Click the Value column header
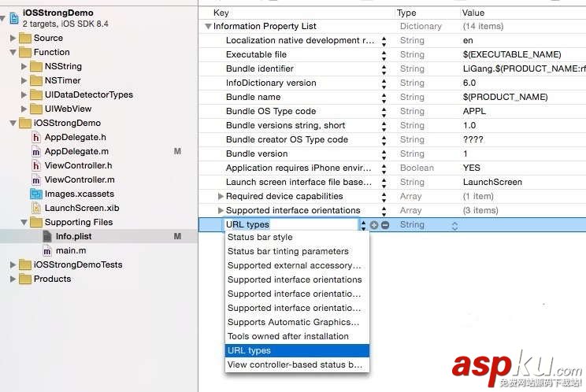 473,13
